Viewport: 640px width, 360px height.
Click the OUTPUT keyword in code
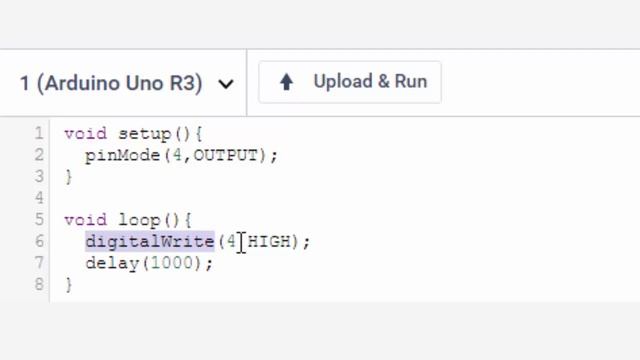(x=226, y=155)
